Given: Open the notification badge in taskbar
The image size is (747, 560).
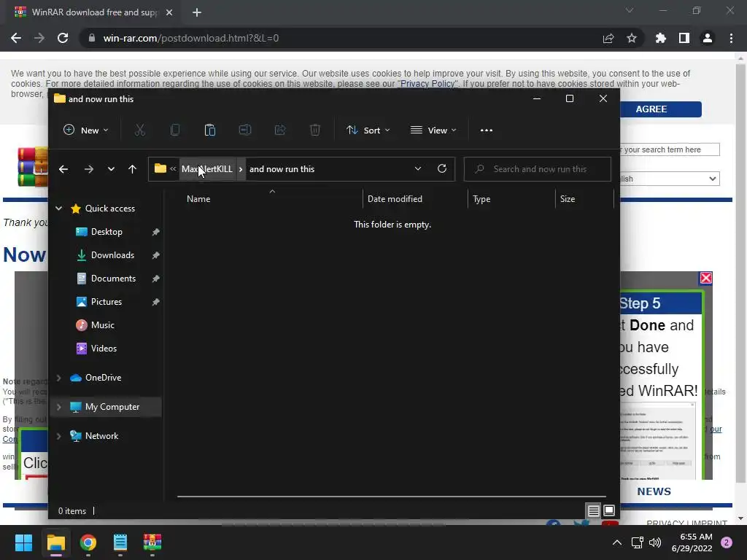Looking at the screenshot, I should point(727,542).
